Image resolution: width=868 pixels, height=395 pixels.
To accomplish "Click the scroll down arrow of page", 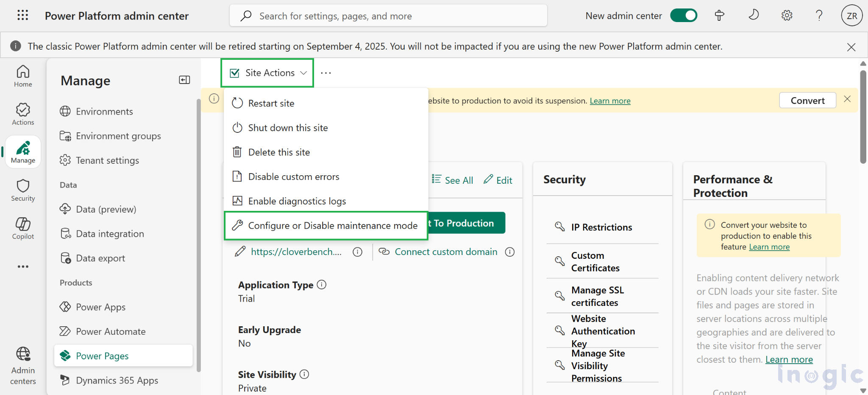I will click(863, 390).
